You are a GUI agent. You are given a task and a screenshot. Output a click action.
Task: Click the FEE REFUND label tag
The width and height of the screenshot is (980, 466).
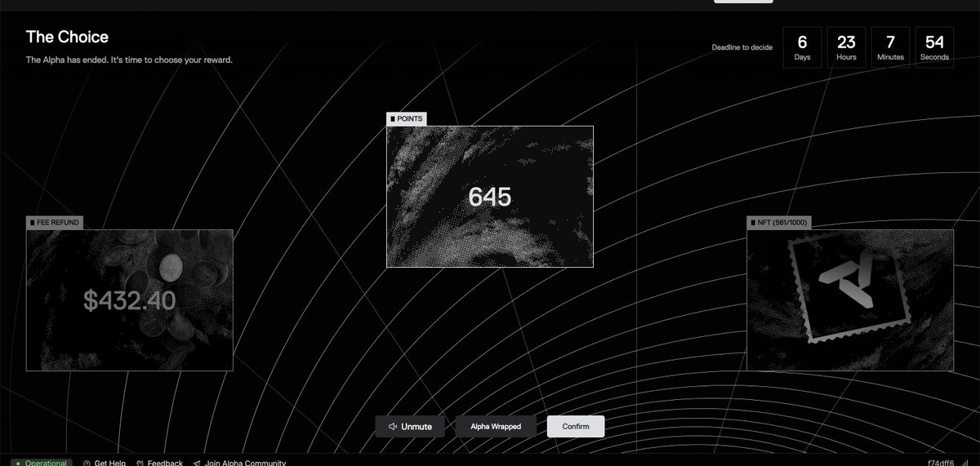[55, 223]
